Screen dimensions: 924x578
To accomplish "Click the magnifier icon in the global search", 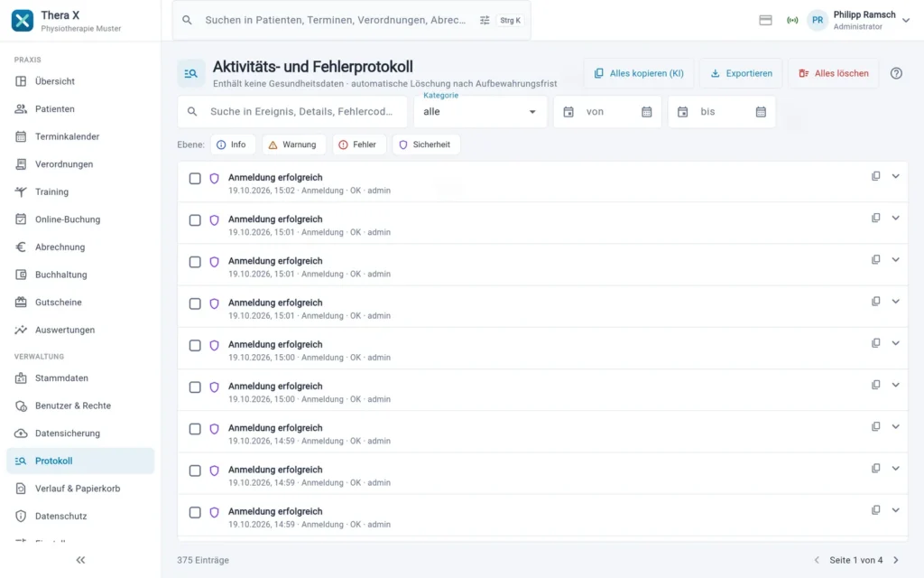I will click(187, 20).
